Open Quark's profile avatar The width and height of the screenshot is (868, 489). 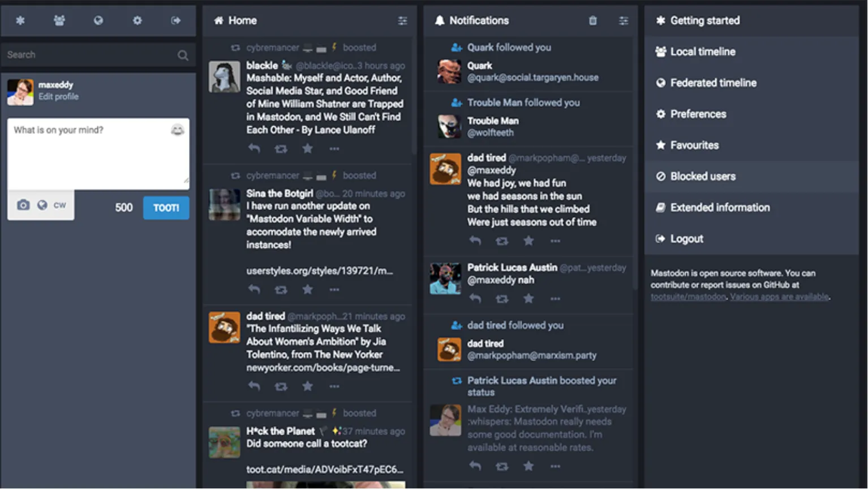(x=449, y=72)
